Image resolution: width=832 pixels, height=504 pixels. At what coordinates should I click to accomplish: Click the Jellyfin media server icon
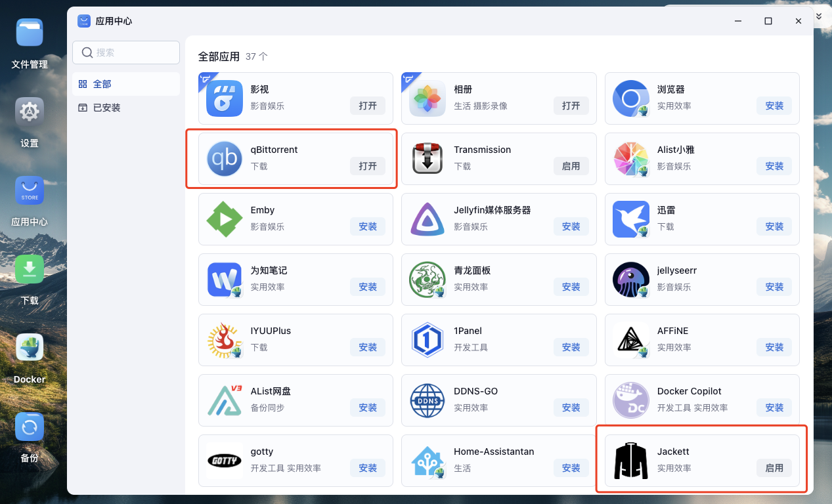[428, 219]
